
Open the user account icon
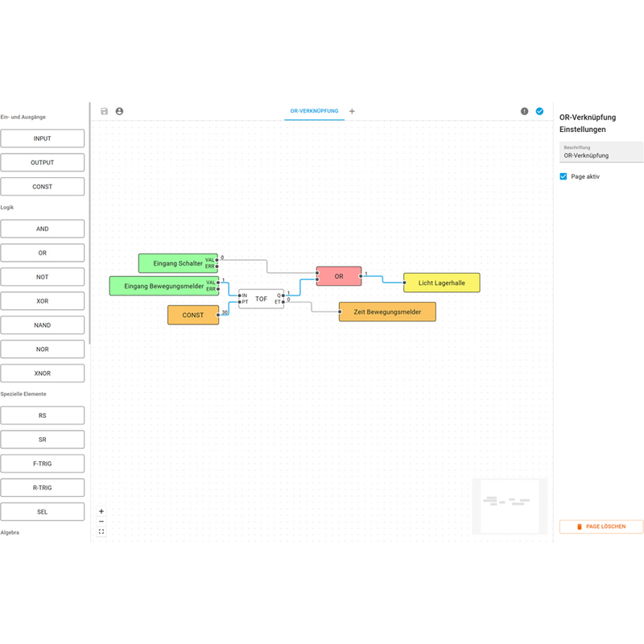tap(119, 111)
